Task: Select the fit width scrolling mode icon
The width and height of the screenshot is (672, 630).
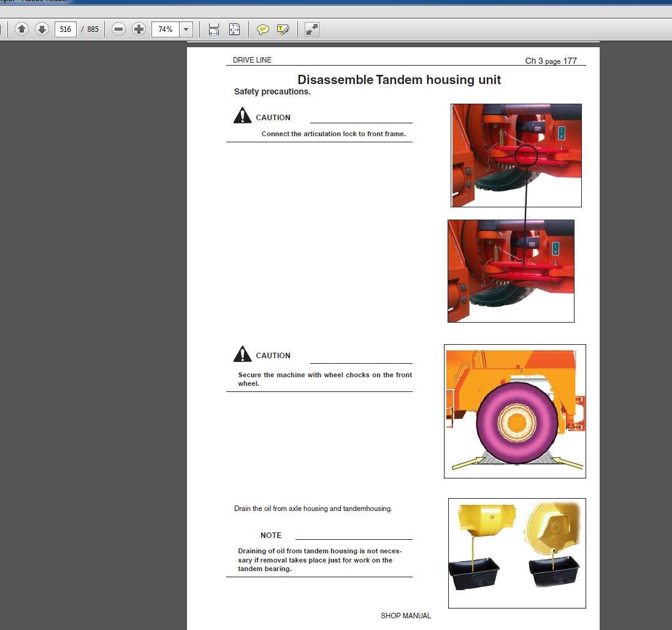Action: [x=214, y=29]
